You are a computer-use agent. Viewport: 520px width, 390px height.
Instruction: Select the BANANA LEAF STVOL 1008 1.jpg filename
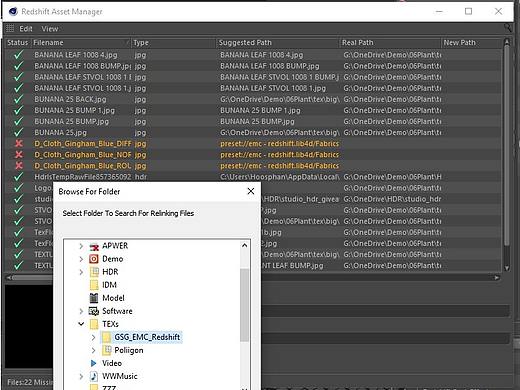(82, 88)
